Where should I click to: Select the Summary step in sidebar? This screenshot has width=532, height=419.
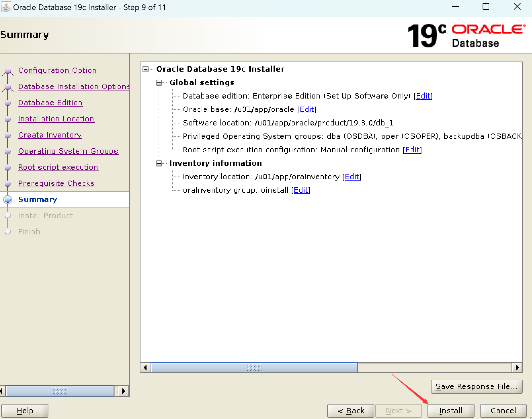pos(38,199)
